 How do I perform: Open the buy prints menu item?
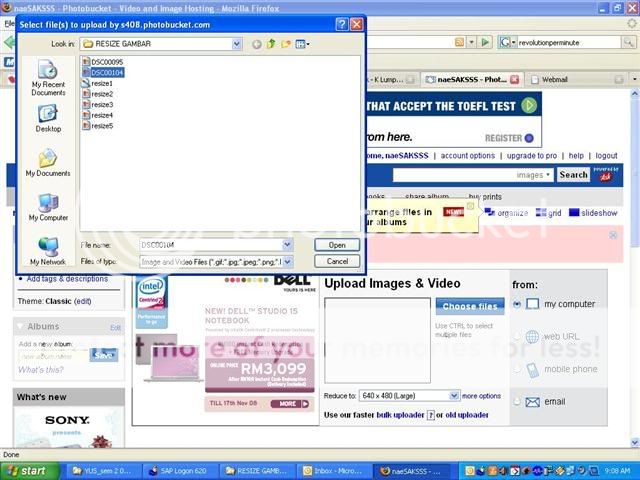pos(485,197)
